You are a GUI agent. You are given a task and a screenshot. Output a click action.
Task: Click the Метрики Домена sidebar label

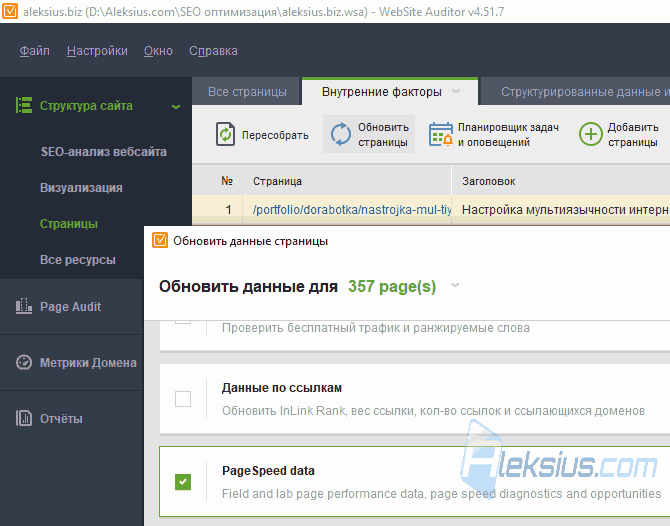pos(88,363)
